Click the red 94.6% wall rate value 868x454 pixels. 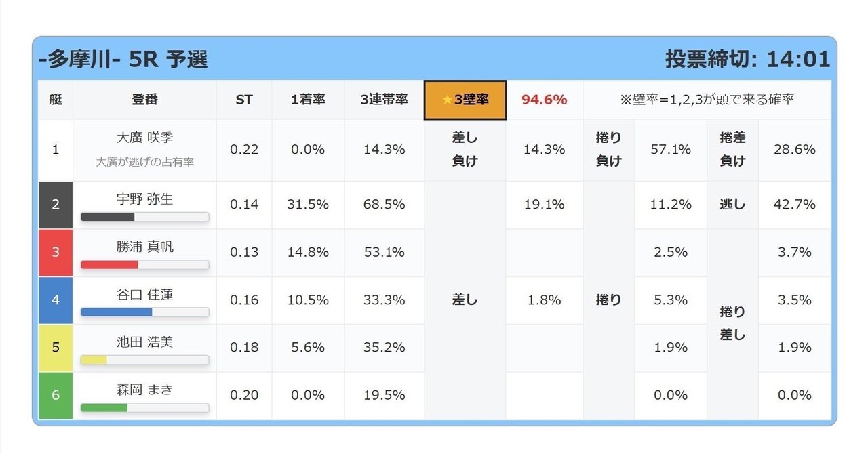544,100
